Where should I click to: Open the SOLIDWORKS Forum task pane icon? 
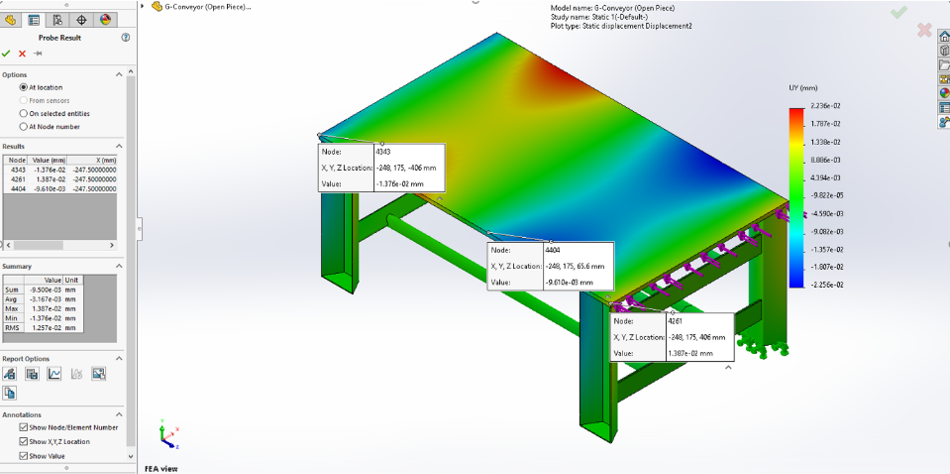click(x=944, y=122)
